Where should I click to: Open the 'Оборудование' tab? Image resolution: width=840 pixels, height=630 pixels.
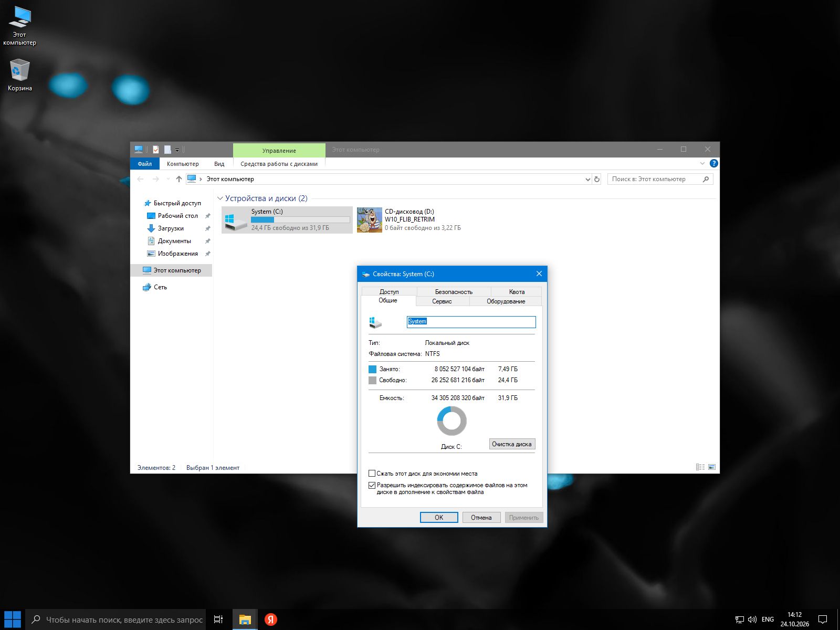pos(506,301)
